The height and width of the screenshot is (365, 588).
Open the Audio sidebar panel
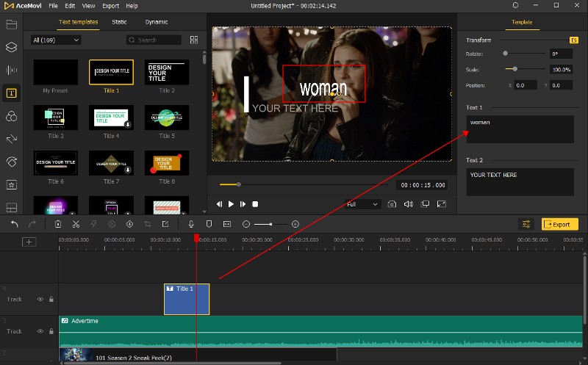click(x=12, y=70)
